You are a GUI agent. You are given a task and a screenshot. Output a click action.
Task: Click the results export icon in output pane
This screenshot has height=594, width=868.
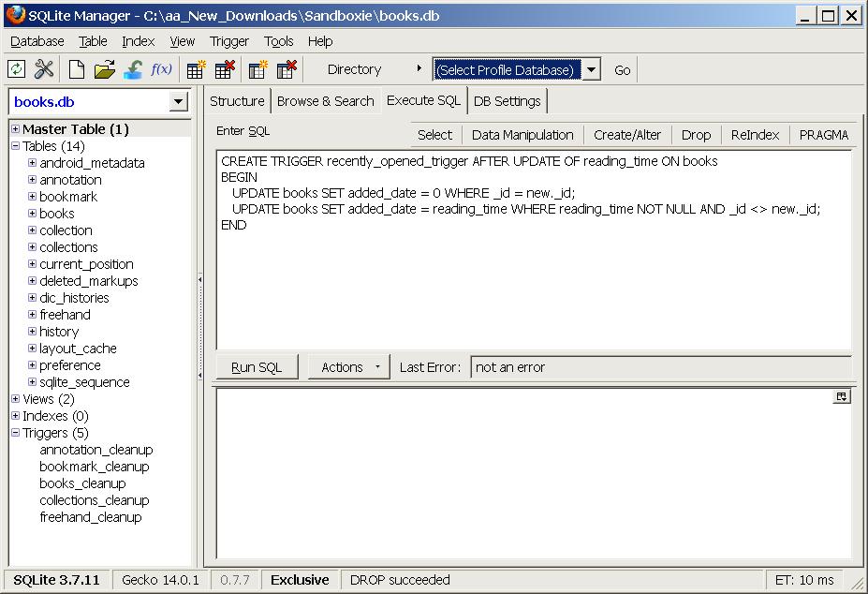click(x=842, y=396)
